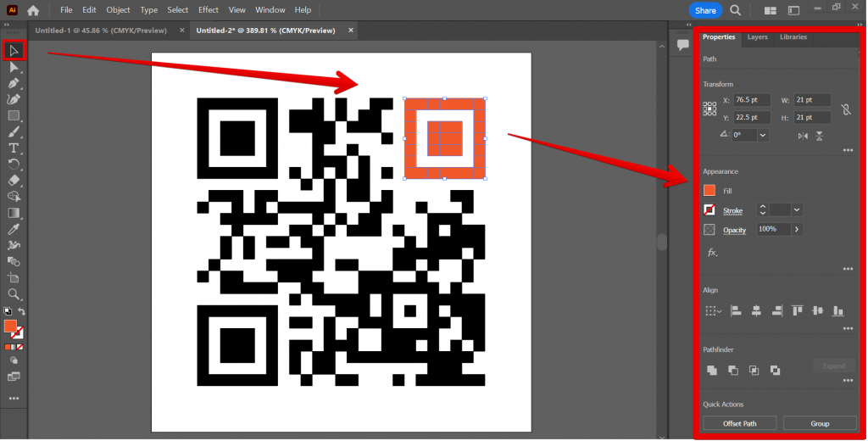Click Flip Vertically icon in Transform
868x441 pixels.
pyautogui.click(x=820, y=136)
